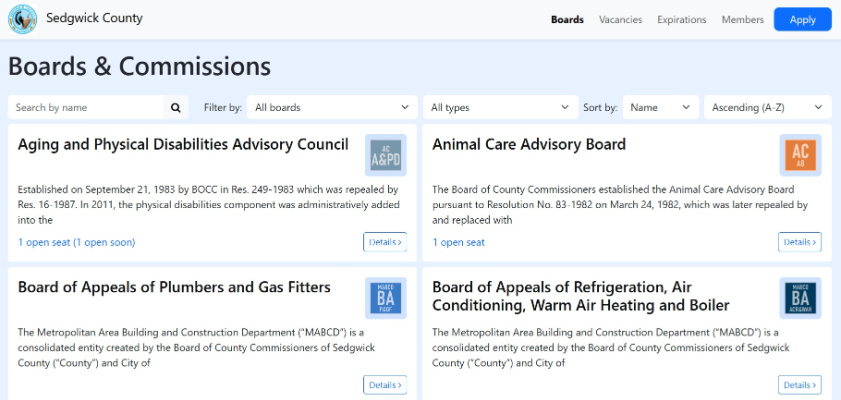Open the Aging and Physical Disabilities Advisory Council title
Viewport: 841px width, 400px height.
183,145
